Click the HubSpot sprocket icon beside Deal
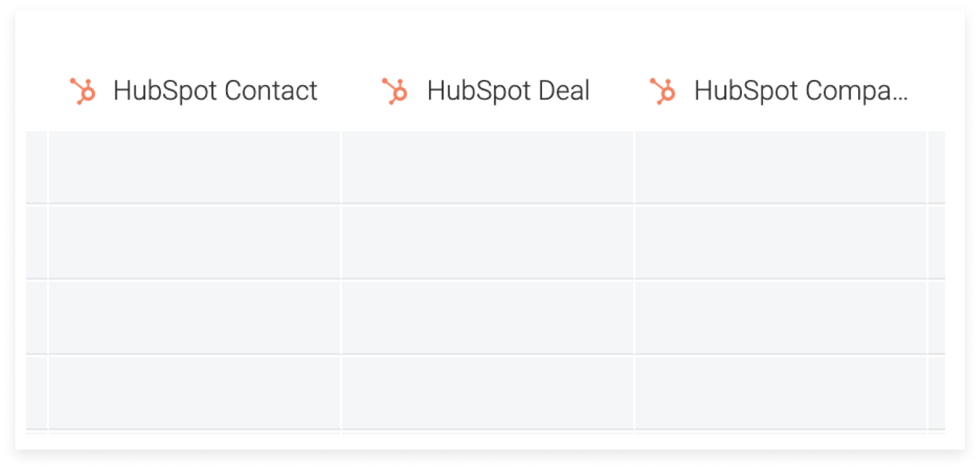Viewport: 980px width, 470px height. 395,91
